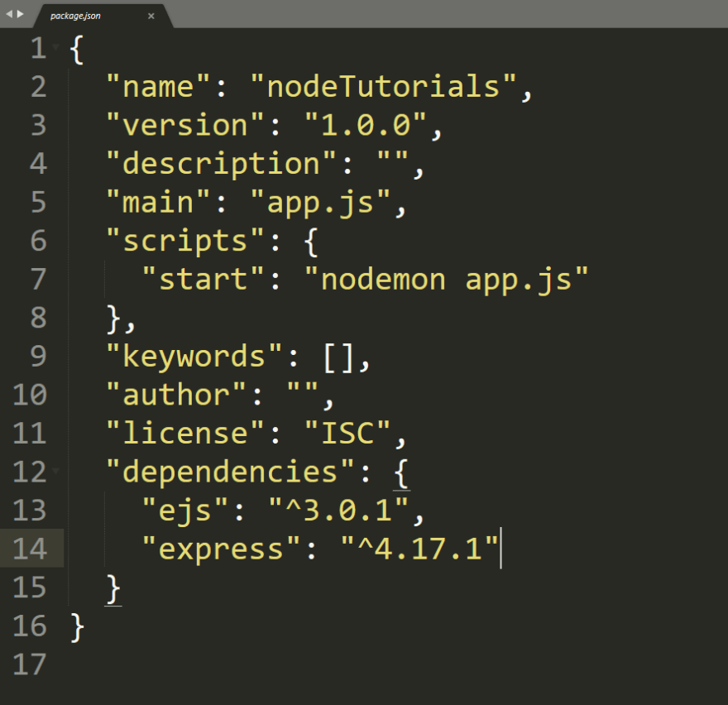Select line number 8 in gutter
The width and height of the screenshot is (728, 705).
[39, 318]
